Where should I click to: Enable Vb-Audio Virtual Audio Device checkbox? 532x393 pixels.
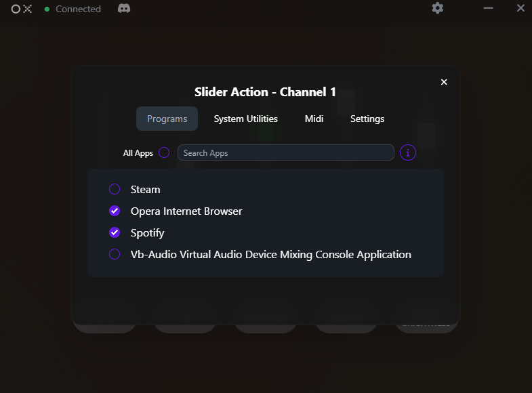pyautogui.click(x=115, y=254)
